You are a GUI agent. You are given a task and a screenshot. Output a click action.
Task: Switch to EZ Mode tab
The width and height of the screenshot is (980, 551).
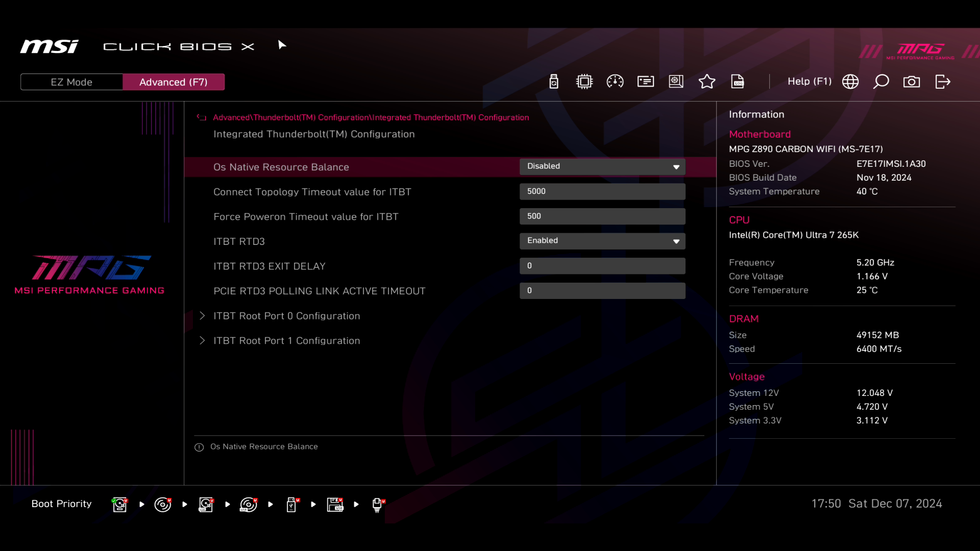(71, 82)
